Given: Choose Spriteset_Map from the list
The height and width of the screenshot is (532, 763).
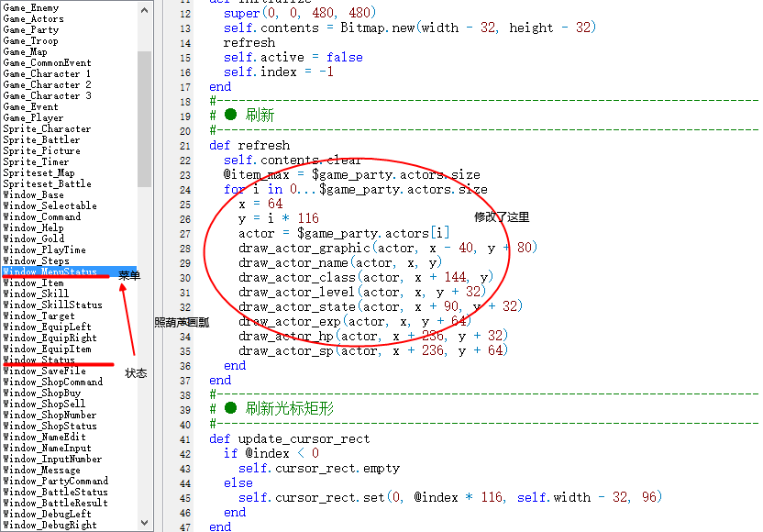Looking at the screenshot, I should [39, 172].
